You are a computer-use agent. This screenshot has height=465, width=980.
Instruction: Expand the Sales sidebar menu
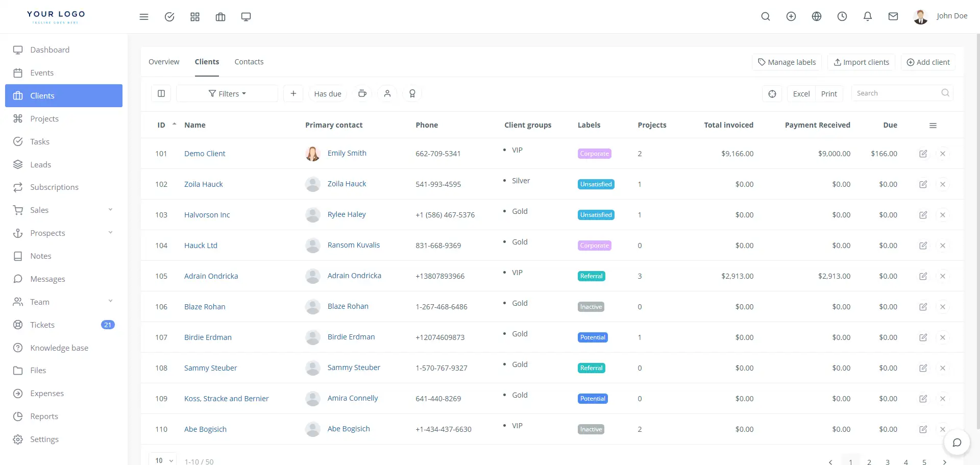point(64,210)
